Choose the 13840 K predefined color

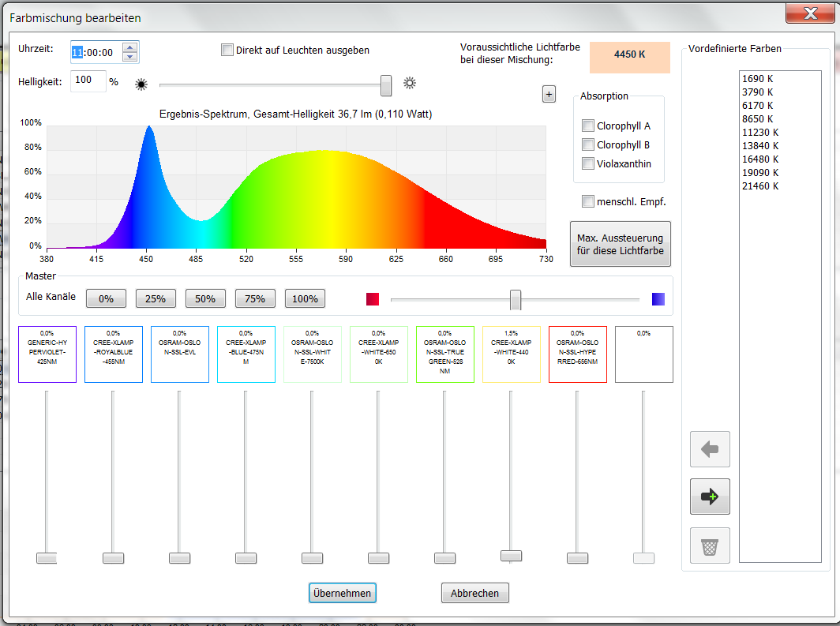pyautogui.click(x=760, y=145)
